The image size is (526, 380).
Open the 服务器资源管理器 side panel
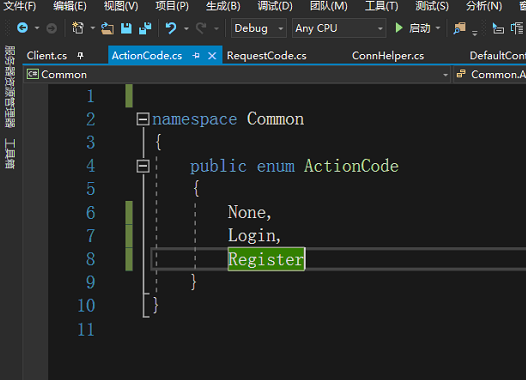point(10,87)
